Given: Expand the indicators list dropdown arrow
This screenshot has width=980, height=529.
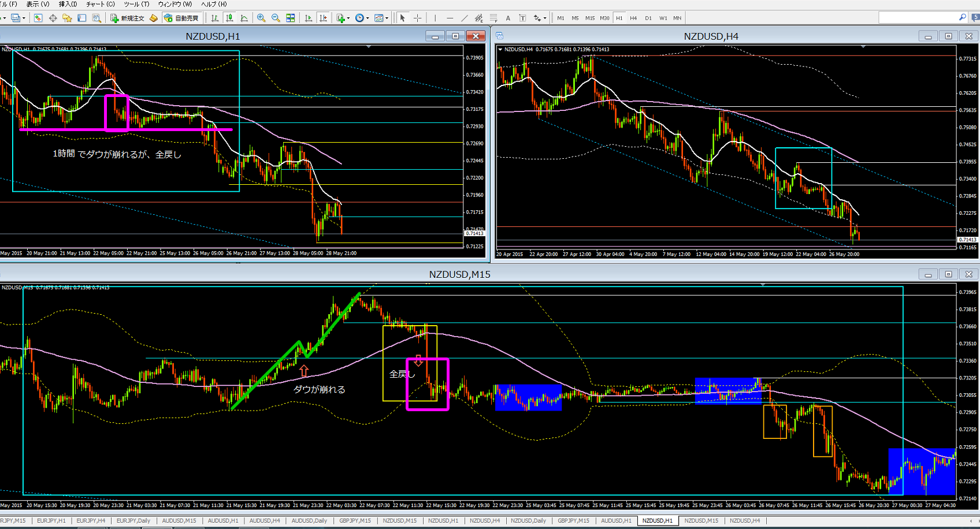Looking at the screenshot, I should (x=348, y=18).
